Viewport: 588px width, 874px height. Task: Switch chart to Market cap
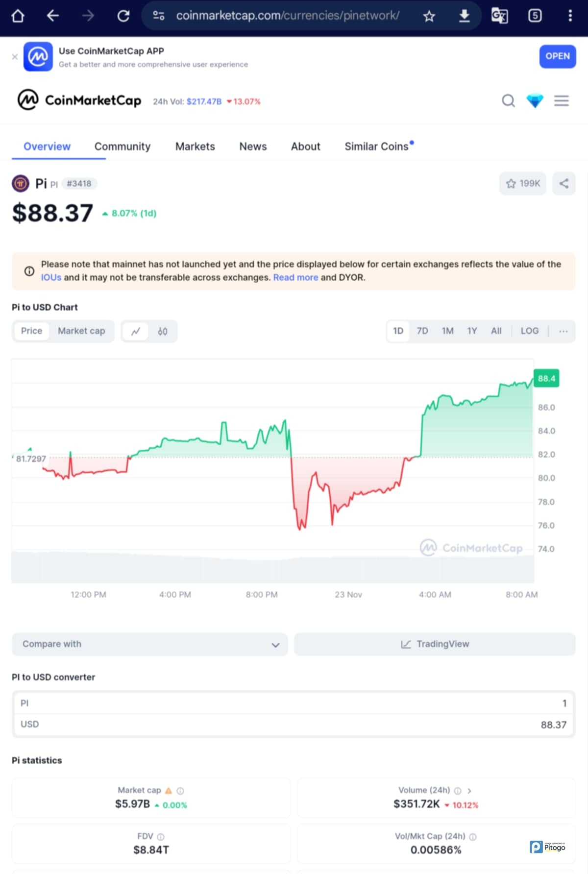(x=81, y=331)
